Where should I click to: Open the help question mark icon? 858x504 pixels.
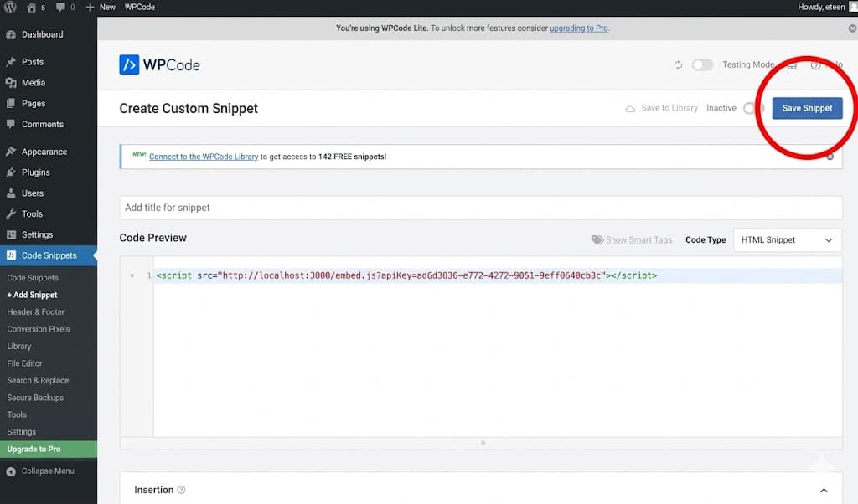point(817,64)
